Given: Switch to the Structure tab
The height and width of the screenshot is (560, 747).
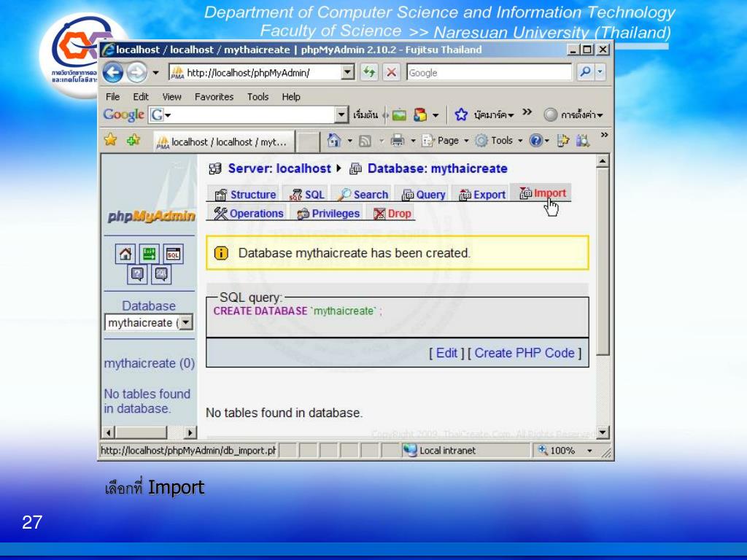Looking at the screenshot, I should point(246,195).
